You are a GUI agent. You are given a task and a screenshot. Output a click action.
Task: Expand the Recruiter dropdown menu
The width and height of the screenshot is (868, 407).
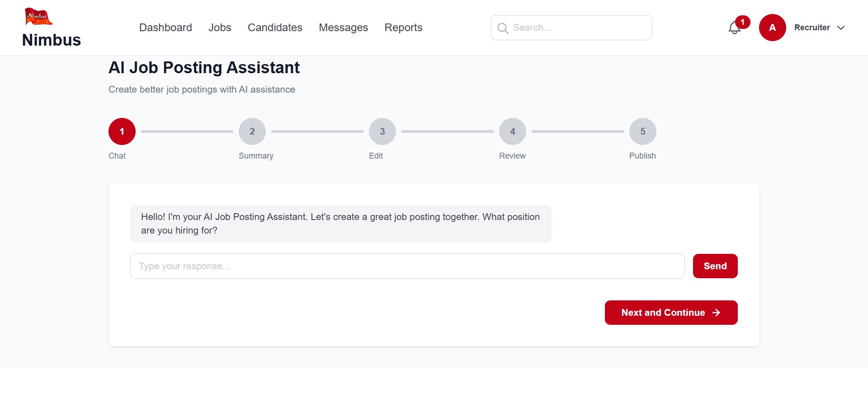819,28
